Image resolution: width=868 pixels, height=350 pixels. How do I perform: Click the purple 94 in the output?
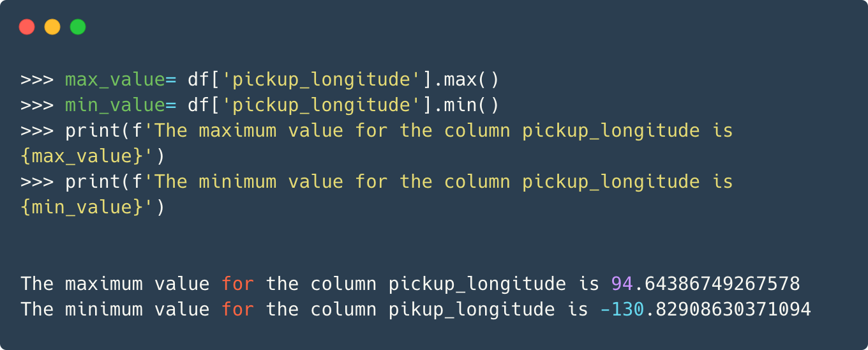pos(622,284)
